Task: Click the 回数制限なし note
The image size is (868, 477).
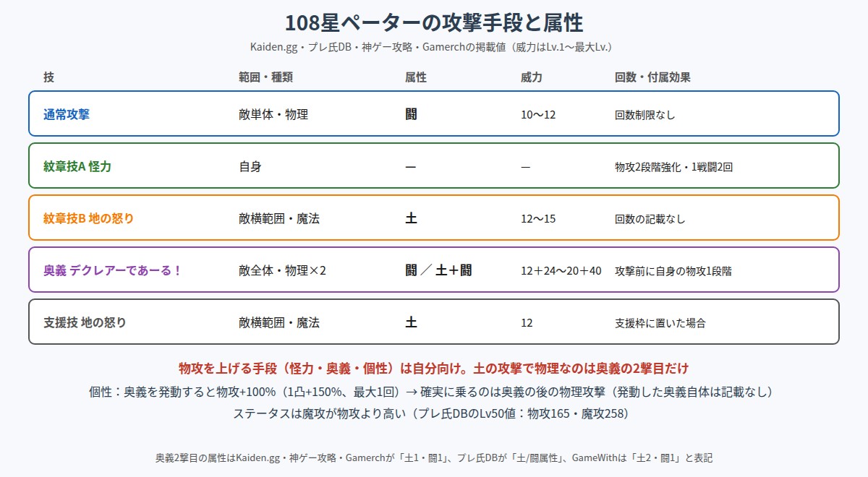Action: (645, 114)
